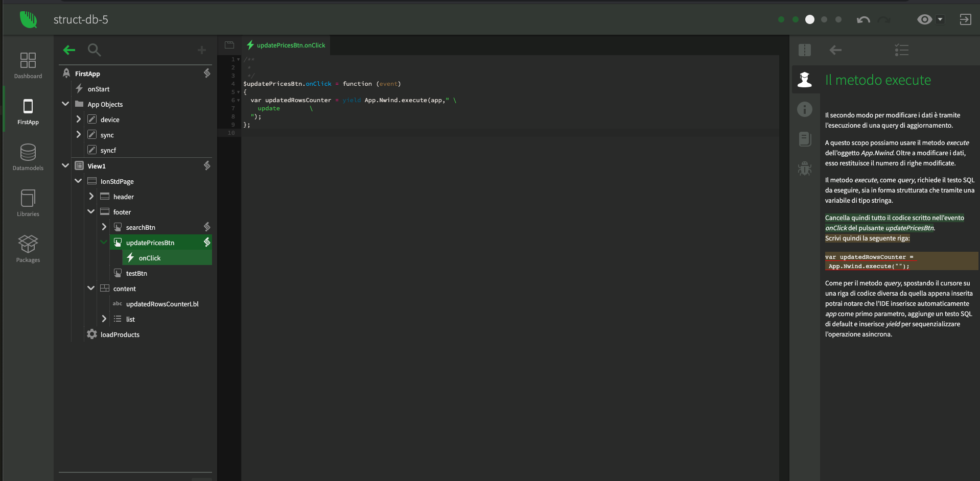This screenshot has width=980, height=481.
Task: Click the code snippet in tutorial panel
Action: 901,261
